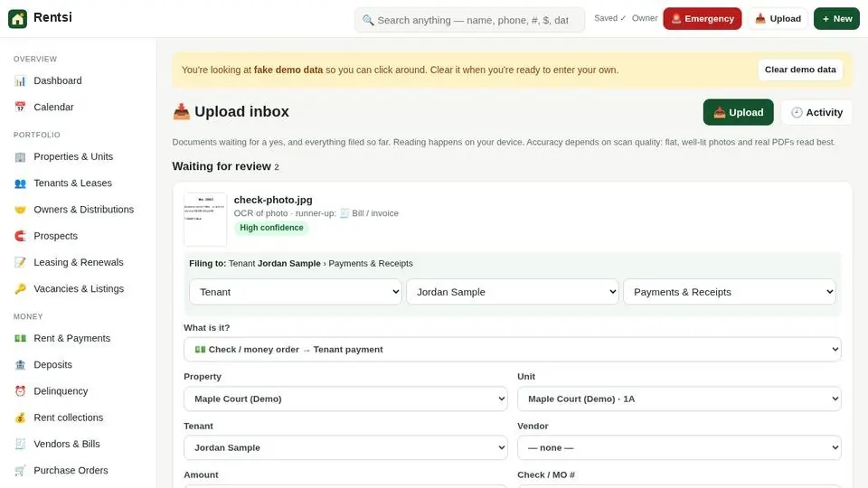This screenshot has height=488, width=868.
Task: Open the Tenant field dropdown
Action: pos(345,447)
